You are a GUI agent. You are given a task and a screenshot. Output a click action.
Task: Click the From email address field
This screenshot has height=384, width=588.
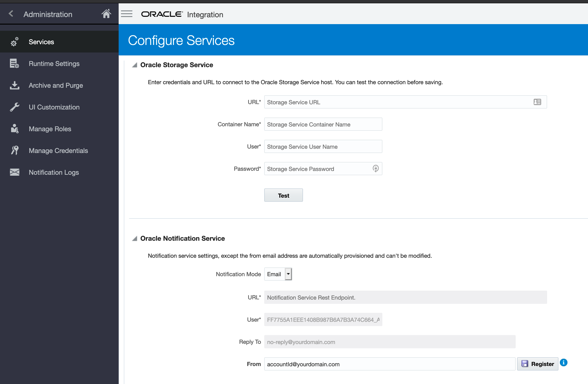[389, 364]
